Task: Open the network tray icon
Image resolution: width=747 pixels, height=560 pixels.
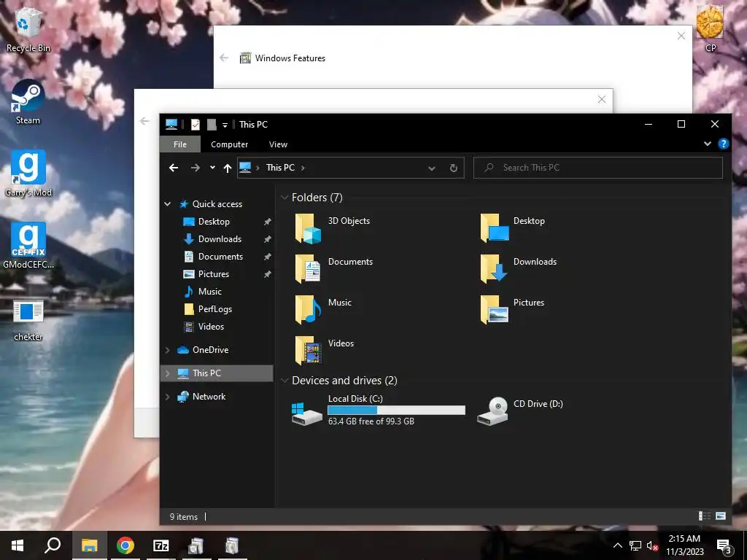Action: click(635, 545)
